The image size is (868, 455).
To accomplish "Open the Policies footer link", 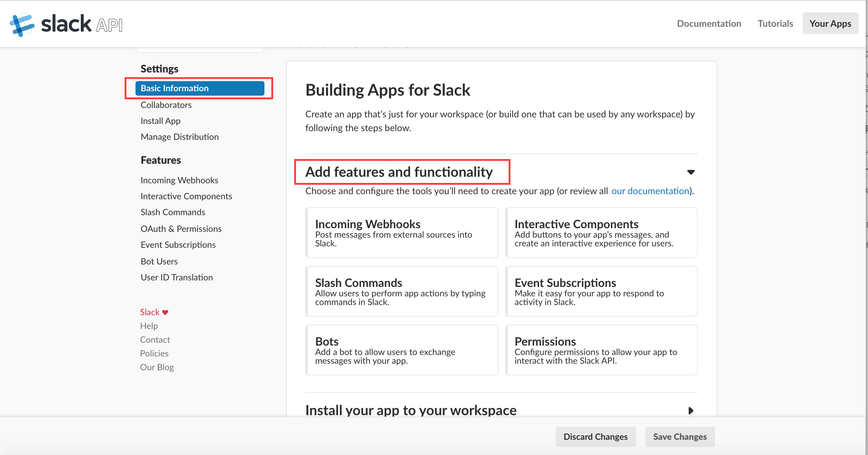I will pos(154,353).
